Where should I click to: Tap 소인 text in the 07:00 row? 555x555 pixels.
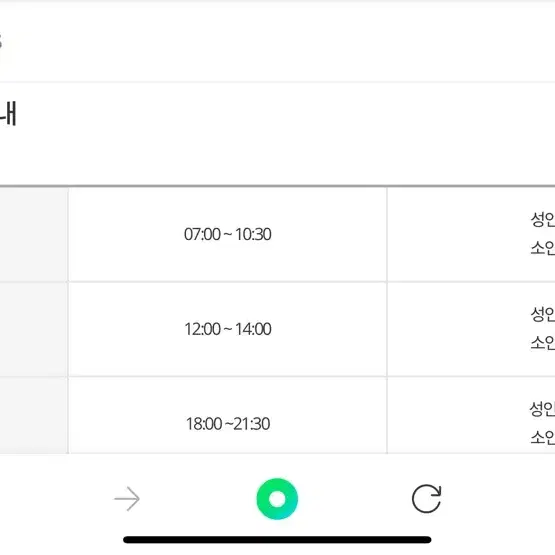[x=543, y=248]
